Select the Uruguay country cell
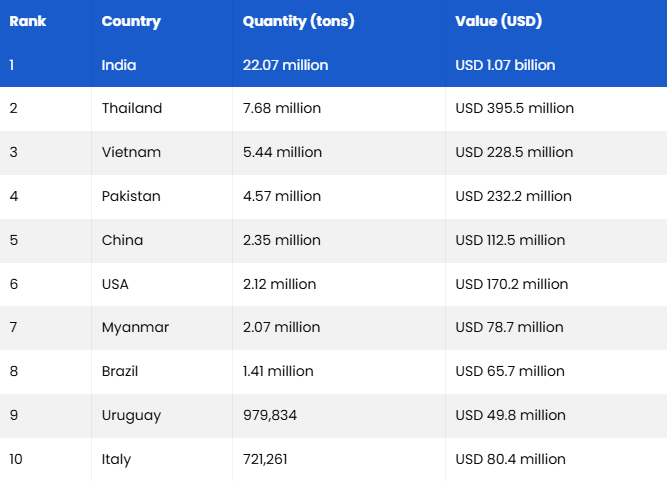 tap(131, 415)
